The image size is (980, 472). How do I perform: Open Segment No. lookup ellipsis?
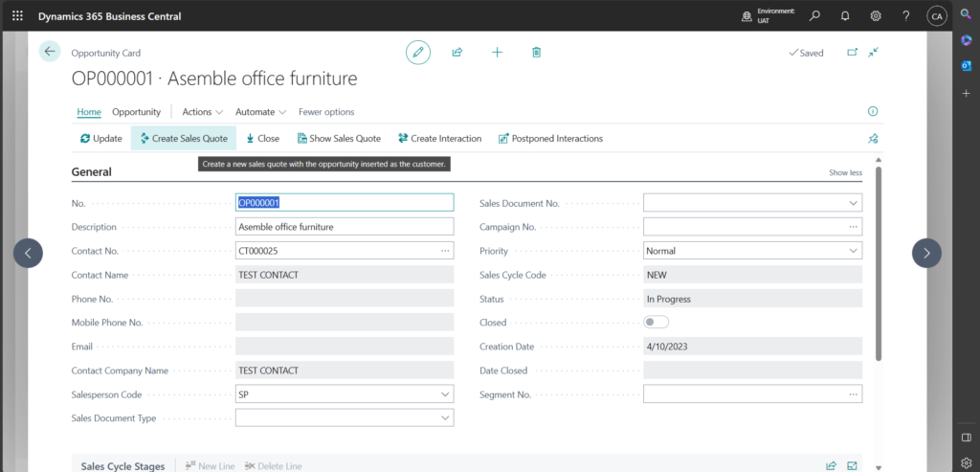[x=853, y=394]
